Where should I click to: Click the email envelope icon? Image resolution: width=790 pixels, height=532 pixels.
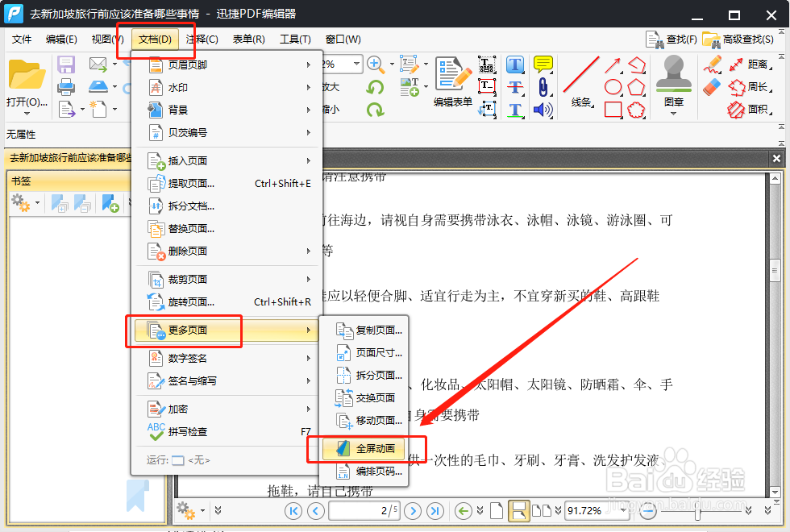click(x=98, y=64)
